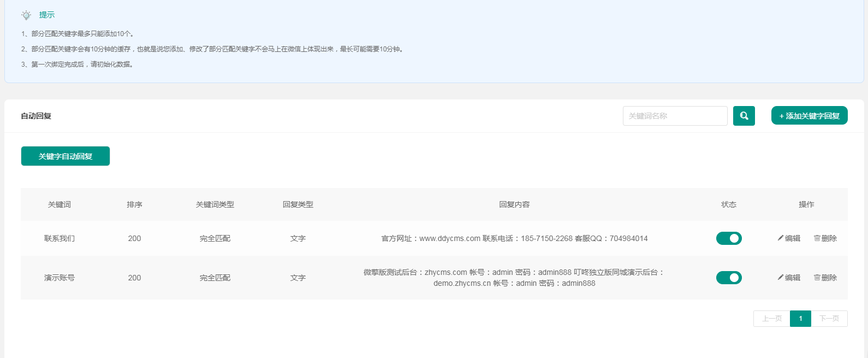Click the 回复内容 column header

tap(514, 204)
